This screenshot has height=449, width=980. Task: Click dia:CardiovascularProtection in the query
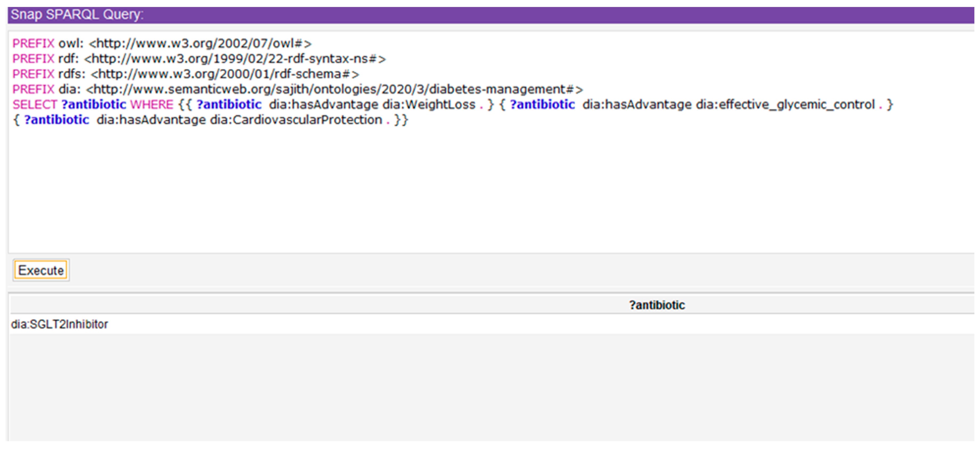click(296, 119)
